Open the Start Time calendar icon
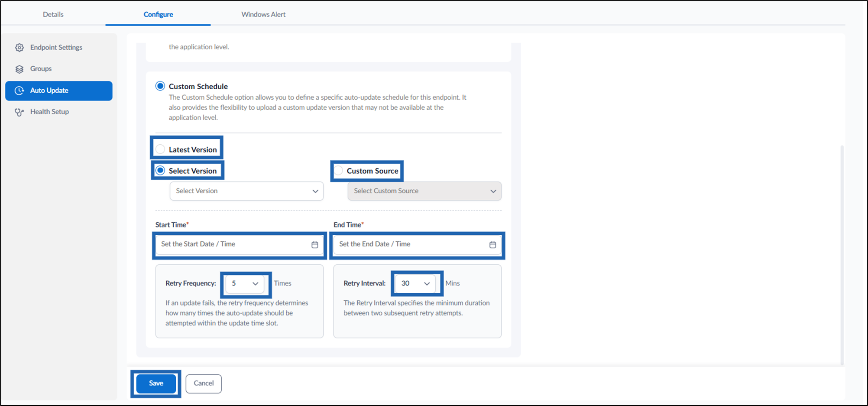Image resolution: width=868 pixels, height=406 pixels. [x=315, y=245]
